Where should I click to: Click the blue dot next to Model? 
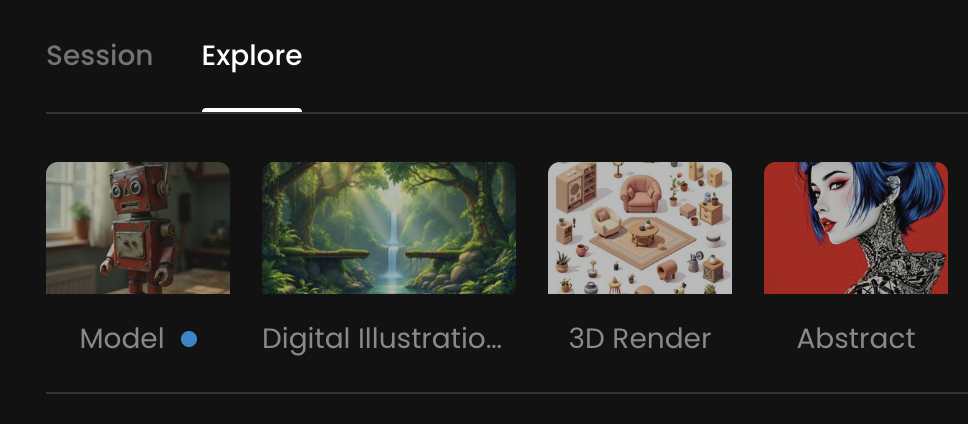pos(189,339)
